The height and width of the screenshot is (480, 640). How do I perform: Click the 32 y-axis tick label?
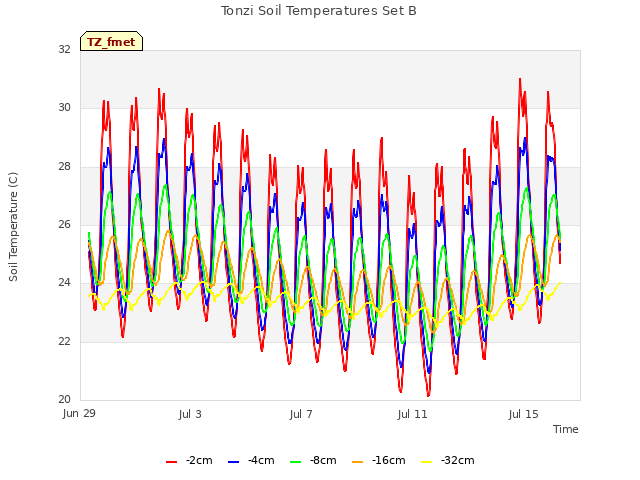64,49
